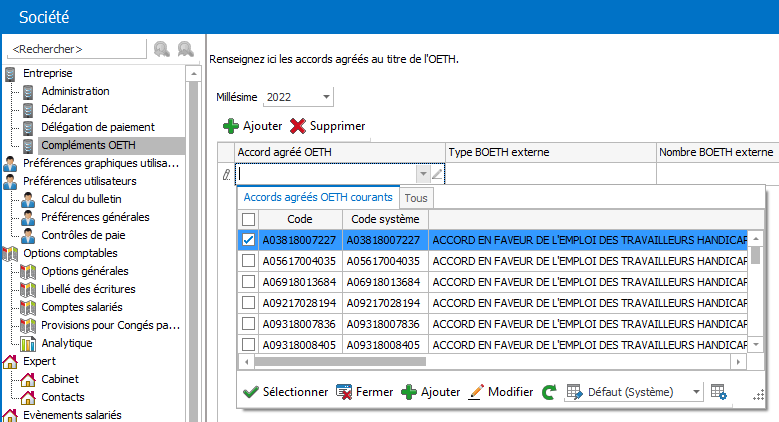Open Délégation de paiement in the tree
Image resolution: width=779 pixels, height=422 pixels.
point(98,127)
